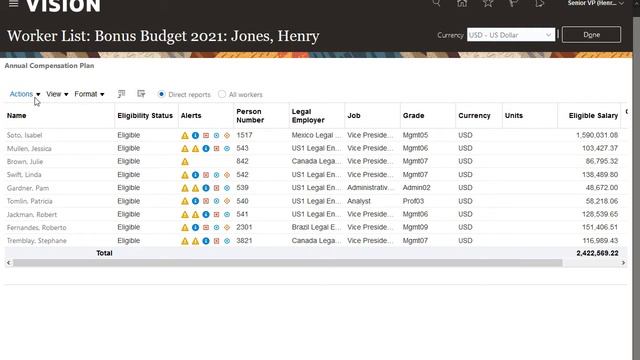Open worker Jackman, Robert
Image resolution: width=640 pixels, height=360 pixels.
click(x=32, y=214)
